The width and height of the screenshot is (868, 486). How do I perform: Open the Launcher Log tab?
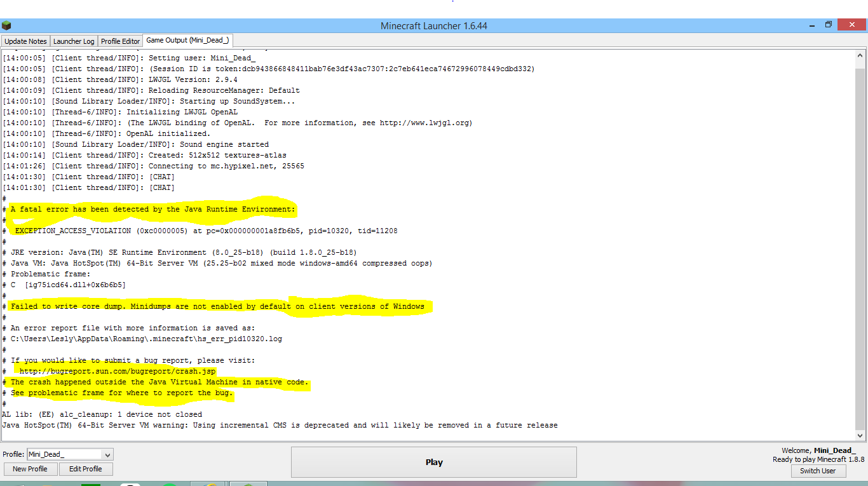pos(74,41)
